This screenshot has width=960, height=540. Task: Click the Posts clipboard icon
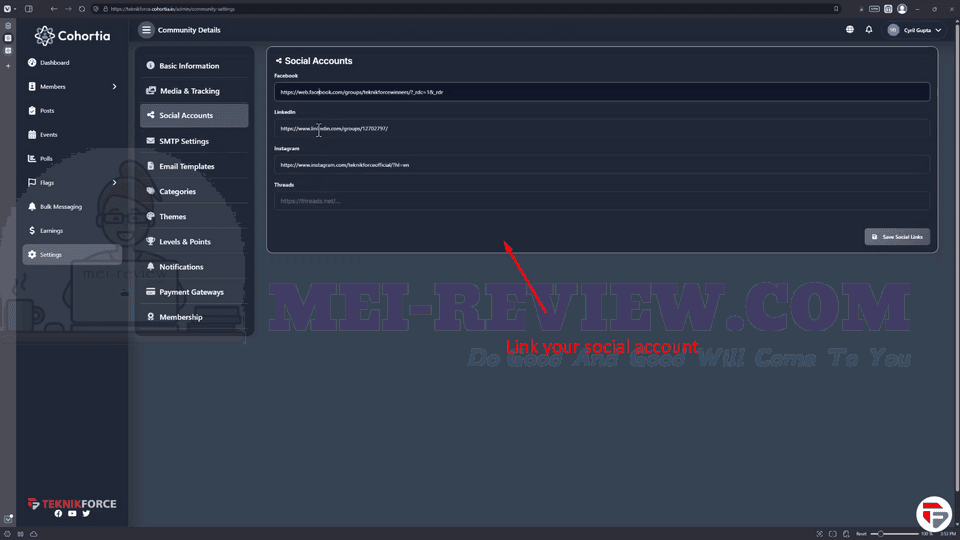click(32, 110)
